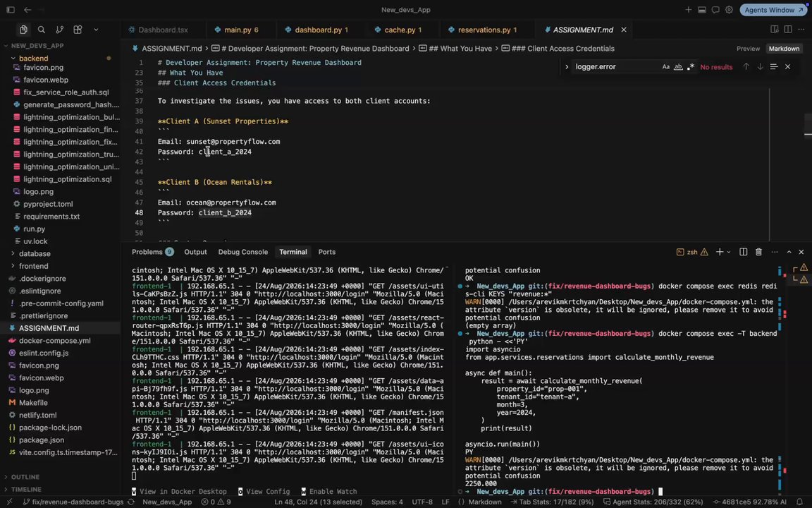Image resolution: width=812 pixels, height=508 pixels.
Task: Open docker-compose.yml in explorer
Action: coord(55,341)
